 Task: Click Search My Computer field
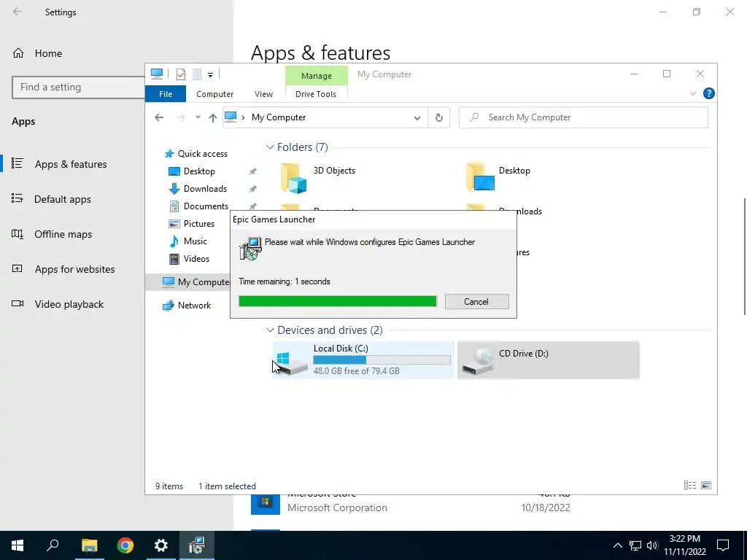tap(583, 117)
